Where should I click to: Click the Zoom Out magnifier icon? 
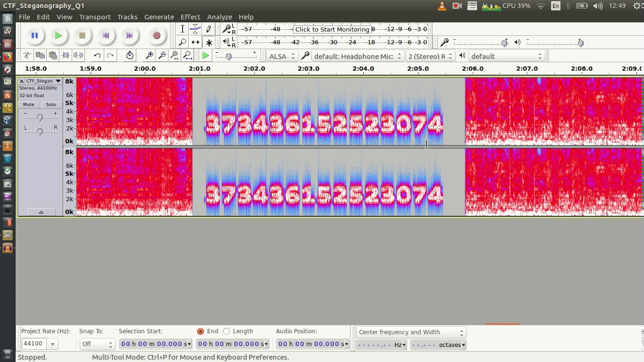162,55
